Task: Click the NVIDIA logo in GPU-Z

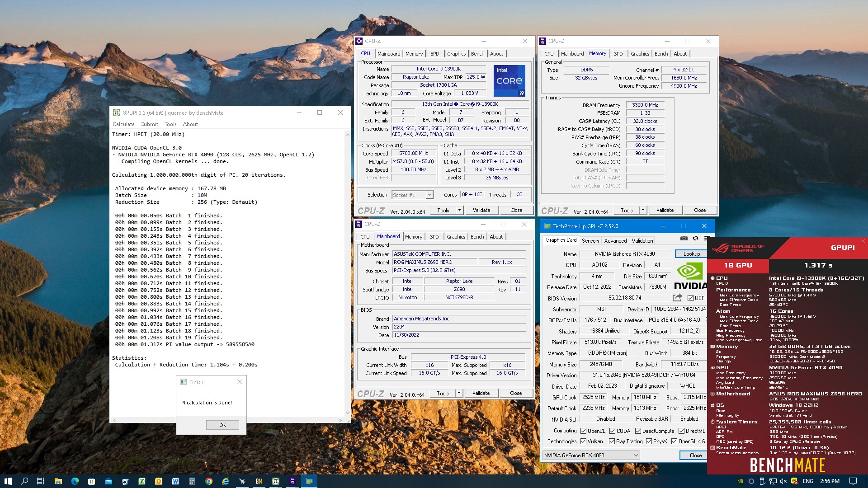Action: click(690, 276)
